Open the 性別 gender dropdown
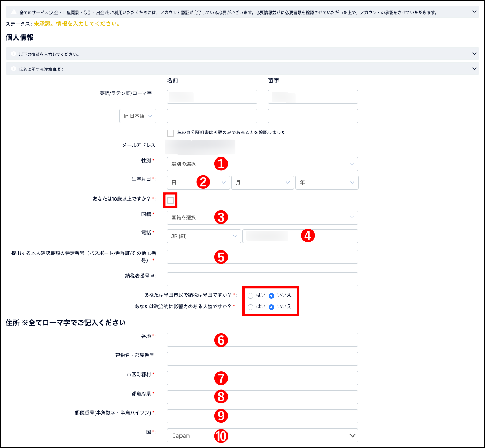 (x=262, y=164)
